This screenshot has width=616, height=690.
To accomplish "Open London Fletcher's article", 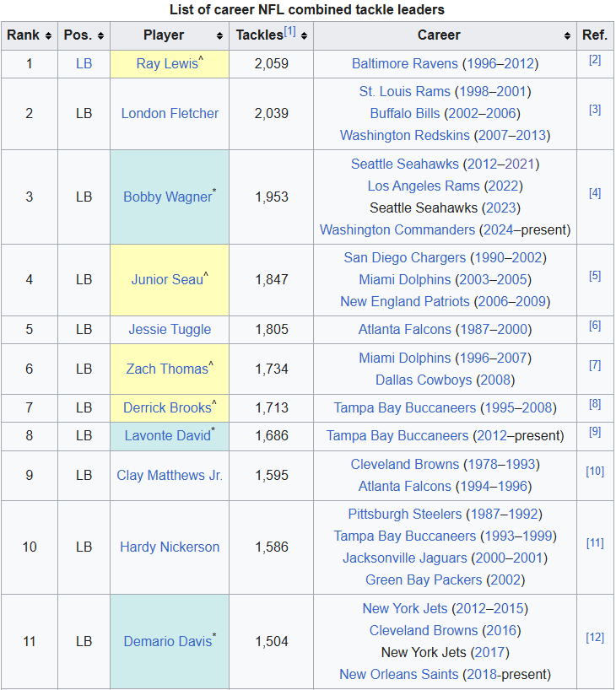I will [170, 114].
